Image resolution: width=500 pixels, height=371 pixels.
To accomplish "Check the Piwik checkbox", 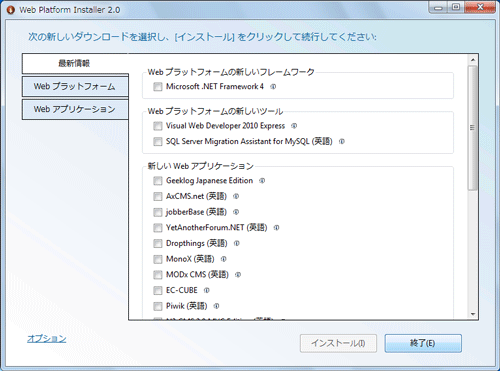I will [x=158, y=306].
